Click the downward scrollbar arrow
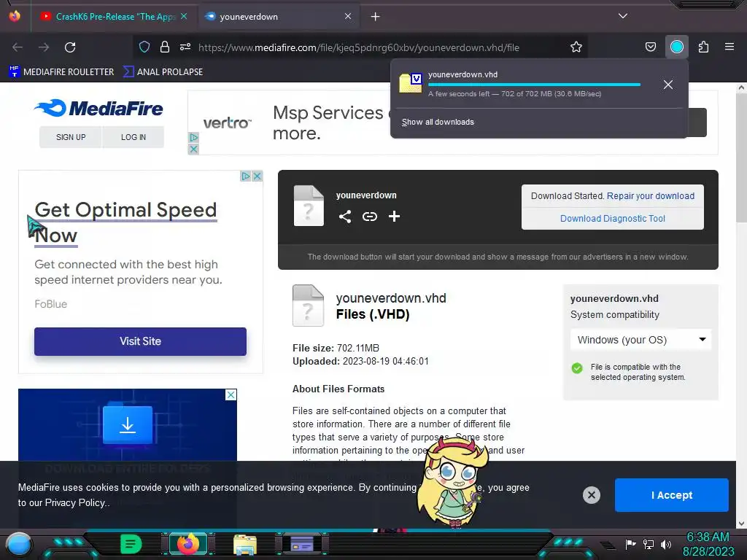Viewport: 747px width, 560px height. (741, 524)
